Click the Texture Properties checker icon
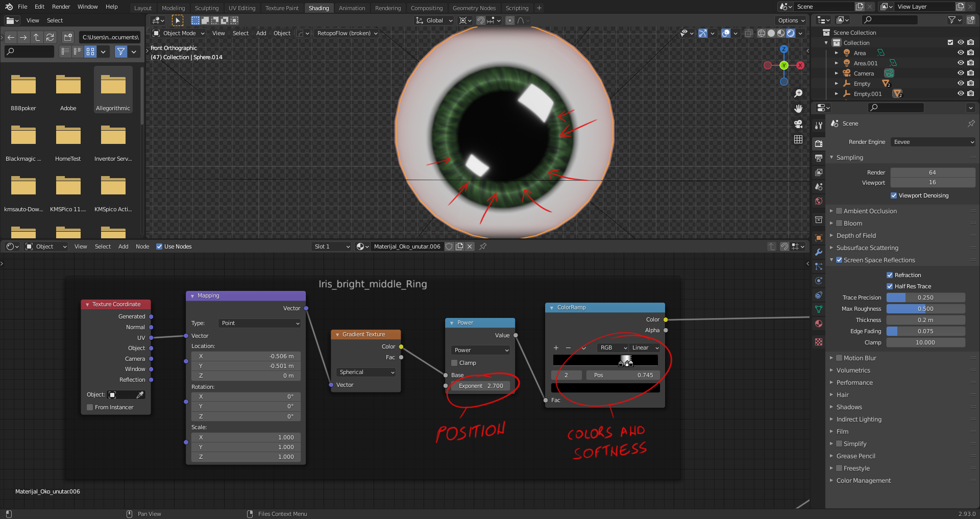Screen dimensions: 980x519 point(819,342)
